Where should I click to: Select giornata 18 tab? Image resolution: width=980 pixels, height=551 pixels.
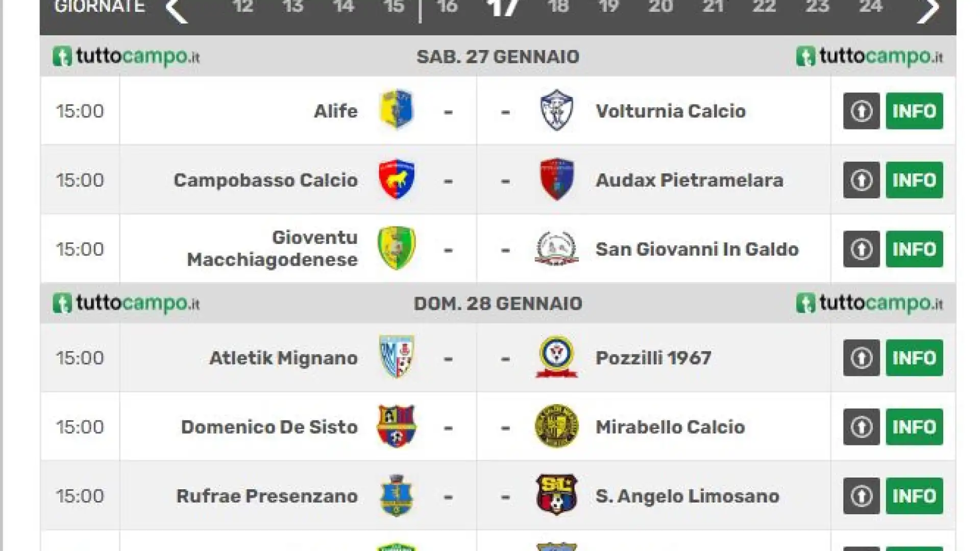click(x=558, y=7)
